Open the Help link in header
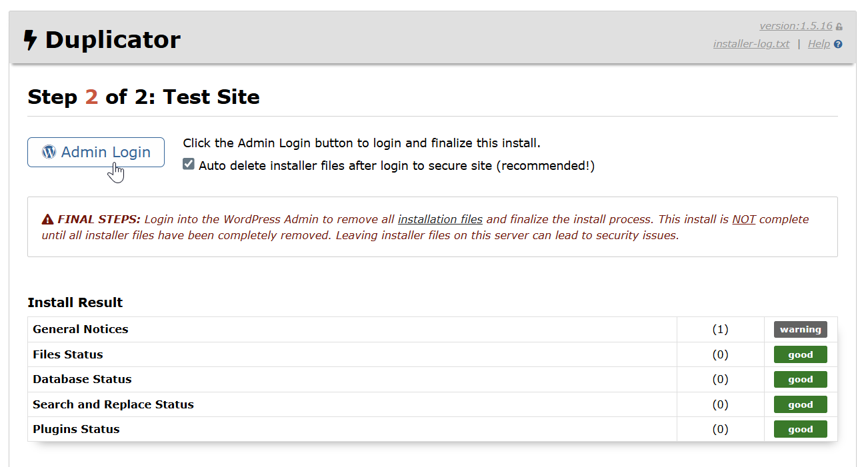 coord(819,44)
